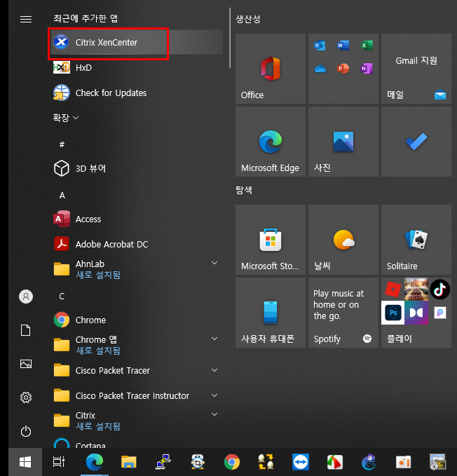Expand Cisco Packet Tracer Instructor folder

coord(137,395)
